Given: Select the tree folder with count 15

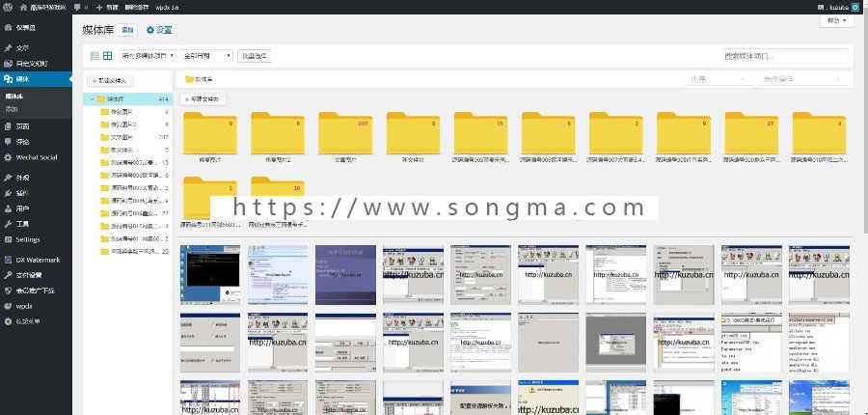Looking at the screenshot, I should click(133, 162).
